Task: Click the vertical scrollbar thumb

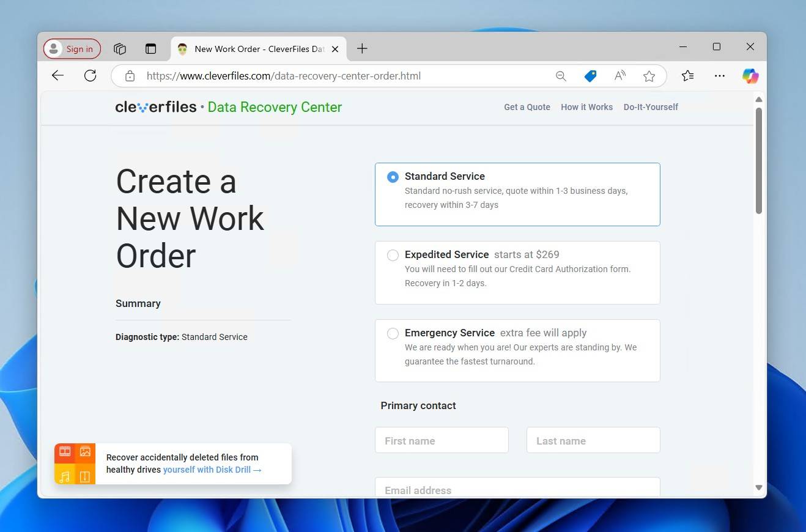Action: point(759,161)
